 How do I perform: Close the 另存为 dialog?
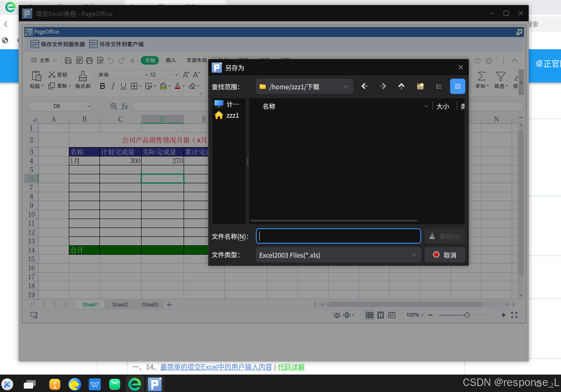[461, 68]
